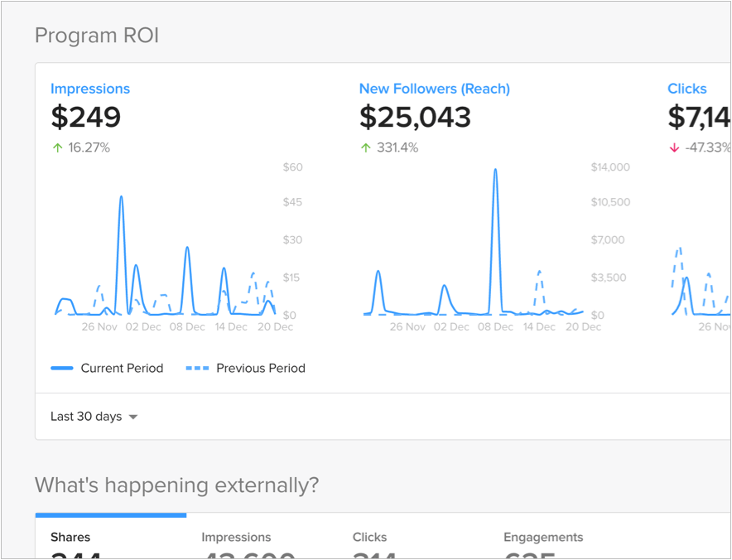Viewport: 732px width, 560px height.
Task: Click the tallest peak in New Followers chart
Action: (x=495, y=171)
